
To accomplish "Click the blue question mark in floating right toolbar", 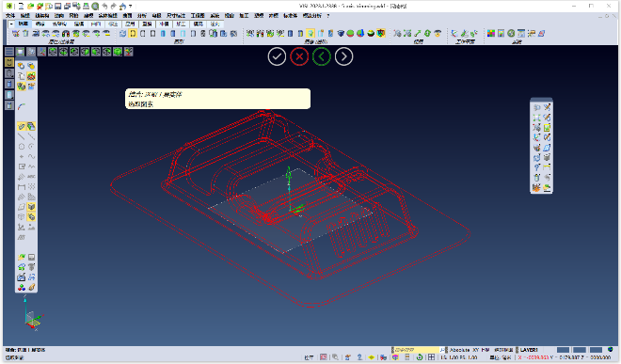I will pyautogui.click(x=536, y=167).
